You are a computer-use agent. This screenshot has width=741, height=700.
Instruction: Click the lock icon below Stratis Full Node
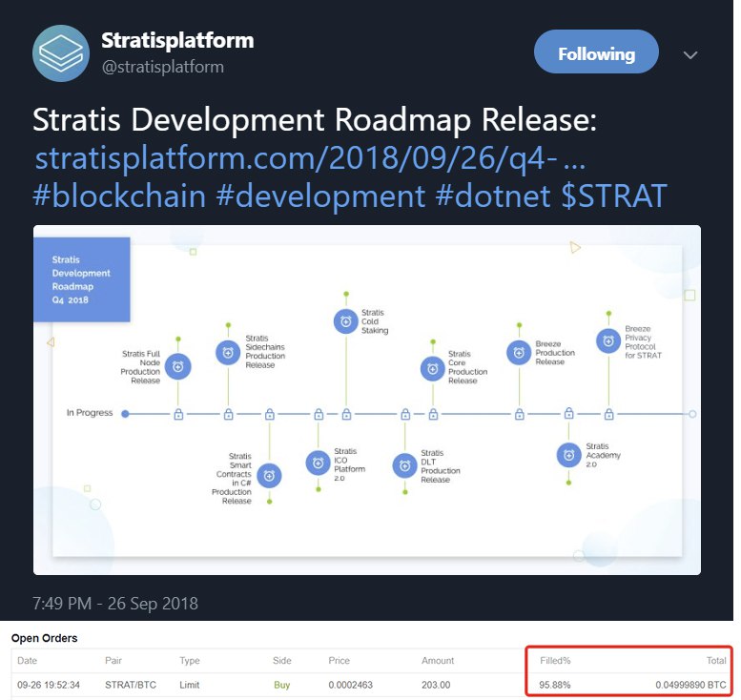coord(178,414)
